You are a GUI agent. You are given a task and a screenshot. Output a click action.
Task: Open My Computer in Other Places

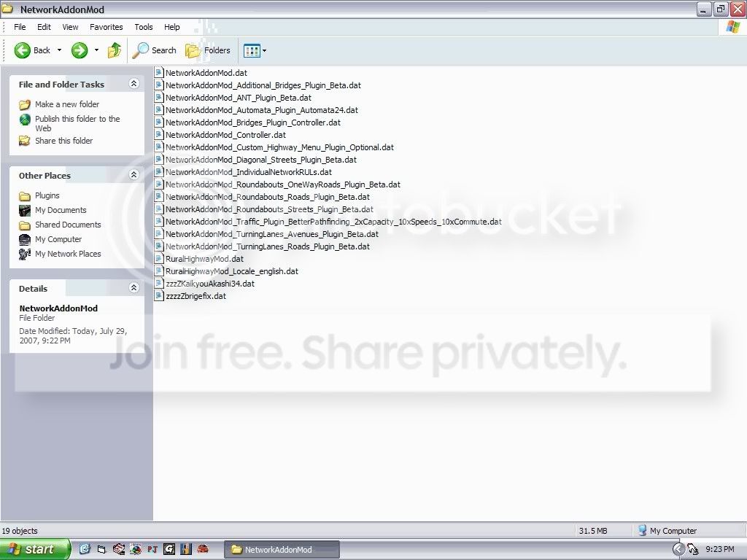pos(58,239)
